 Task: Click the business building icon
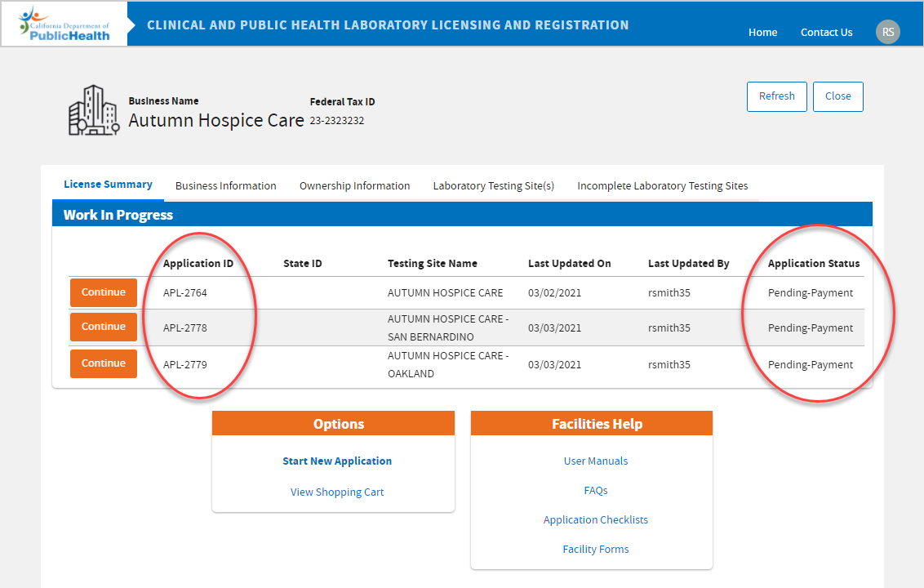point(94,110)
